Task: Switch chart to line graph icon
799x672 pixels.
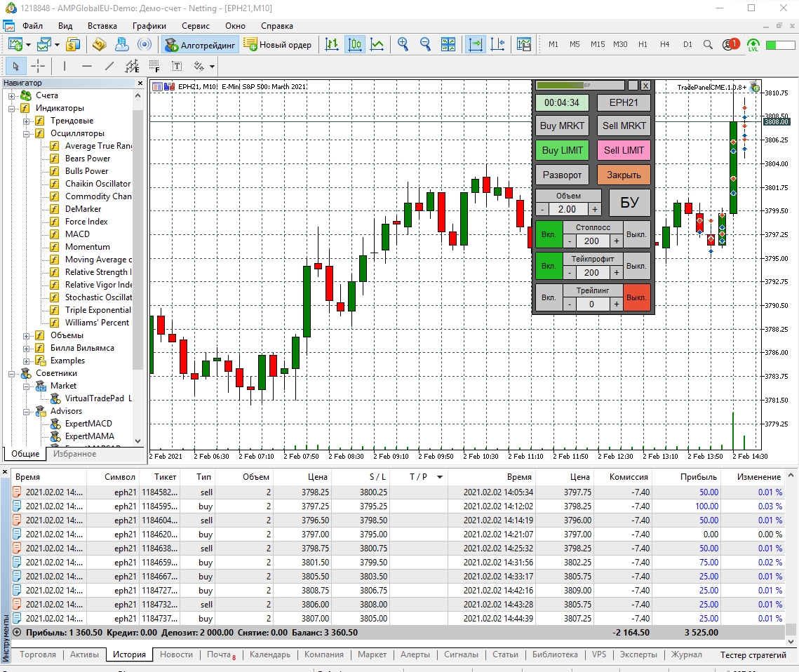Action: 377,45
